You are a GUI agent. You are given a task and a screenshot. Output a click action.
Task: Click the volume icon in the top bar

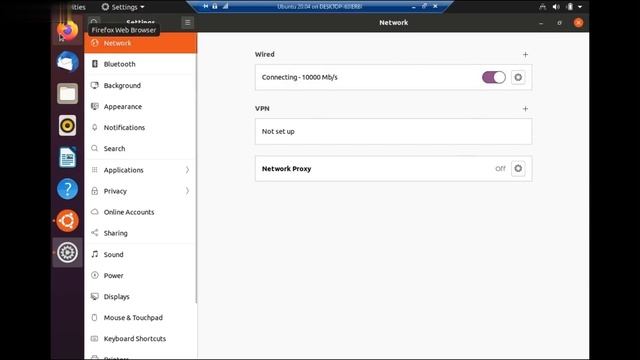tap(556, 7)
